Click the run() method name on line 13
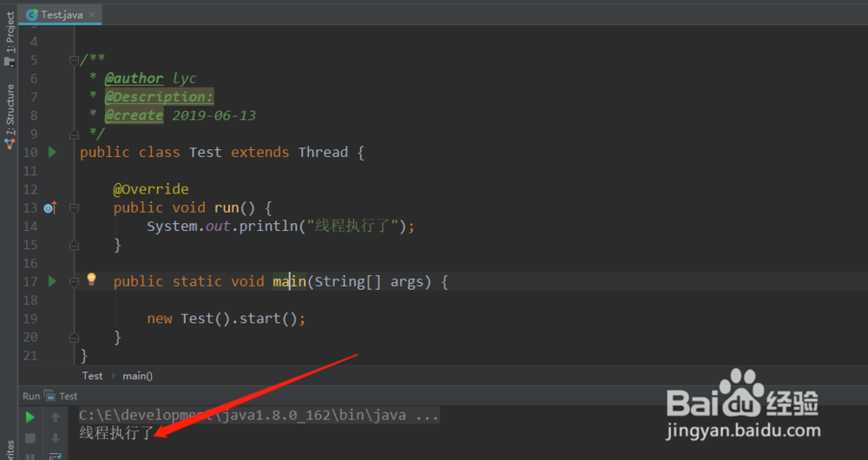 pyautogui.click(x=227, y=207)
